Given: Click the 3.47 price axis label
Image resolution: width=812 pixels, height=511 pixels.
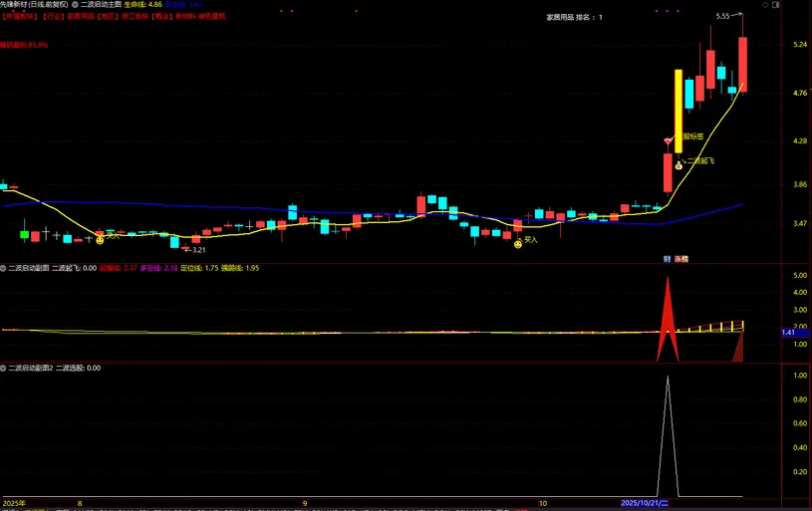Looking at the screenshot, I should pyautogui.click(x=800, y=224).
